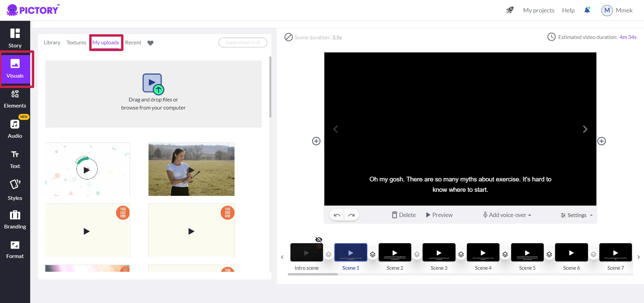Switch to the Recent tab
Screen dimensions: 644x303
click(133, 43)
